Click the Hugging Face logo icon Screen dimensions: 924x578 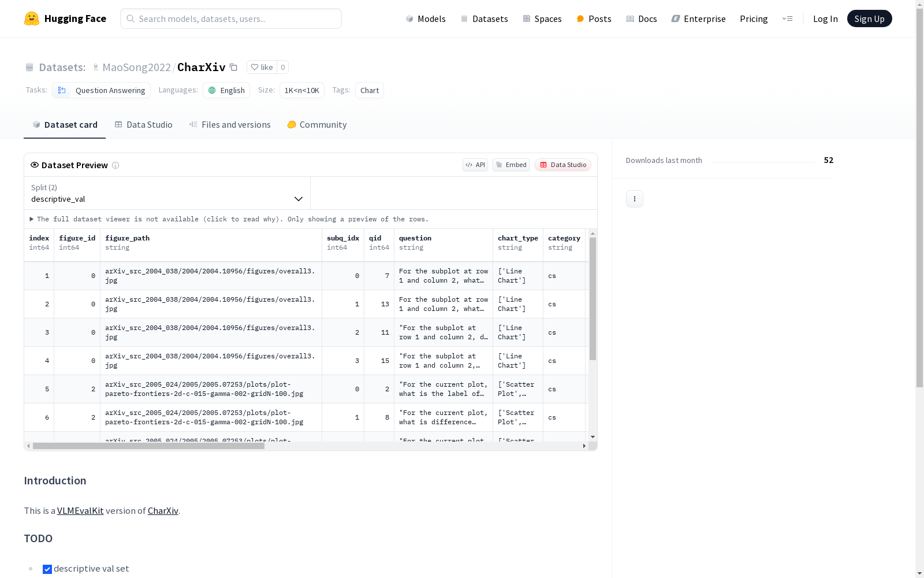pos(32,18)
